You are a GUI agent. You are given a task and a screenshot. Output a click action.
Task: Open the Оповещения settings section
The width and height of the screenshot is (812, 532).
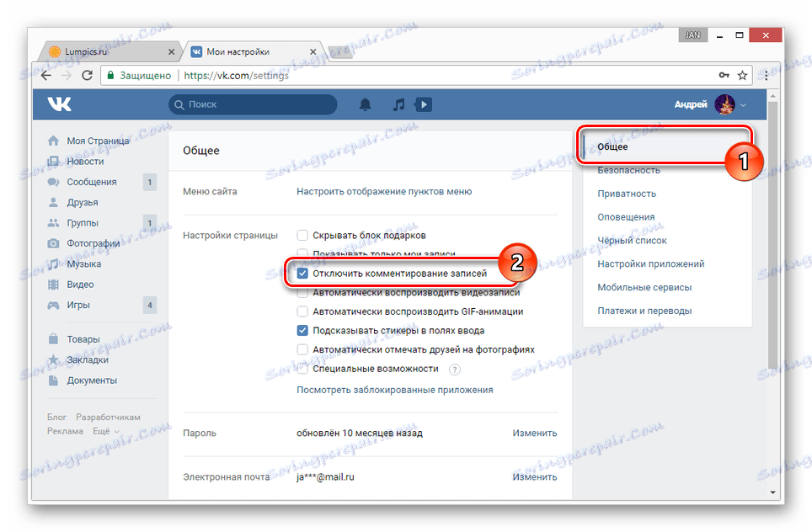[x=626, y=217]
